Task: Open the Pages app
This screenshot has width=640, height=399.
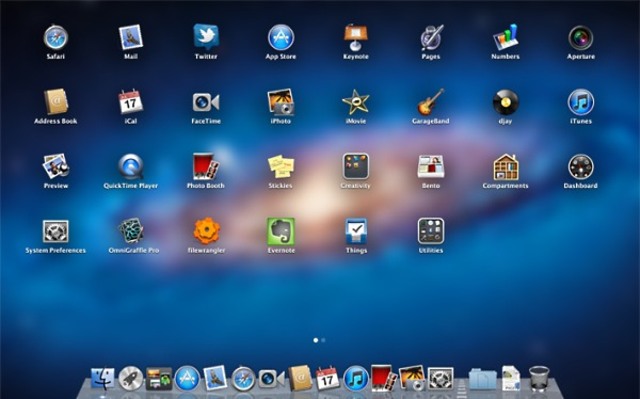Action: tap(431, 38)
